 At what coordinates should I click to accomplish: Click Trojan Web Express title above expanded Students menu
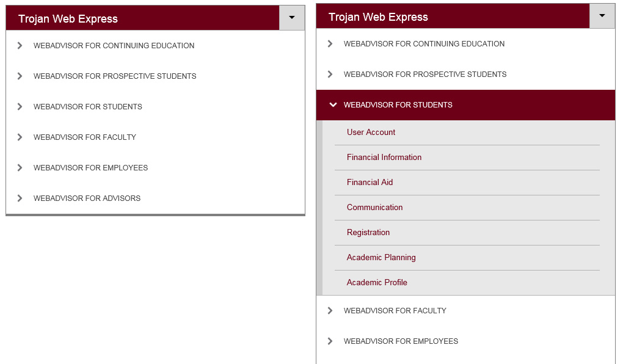[378, 17]
